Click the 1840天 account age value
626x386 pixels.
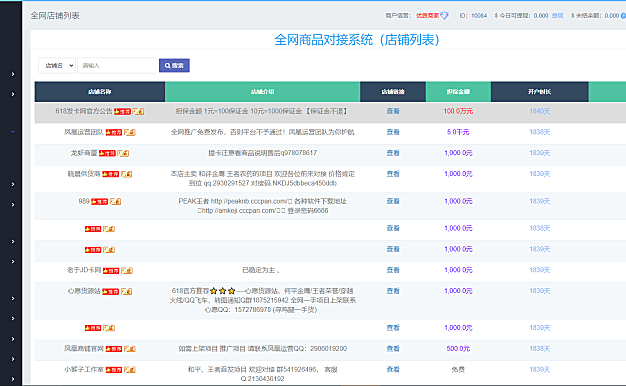[x=540, y=111]
